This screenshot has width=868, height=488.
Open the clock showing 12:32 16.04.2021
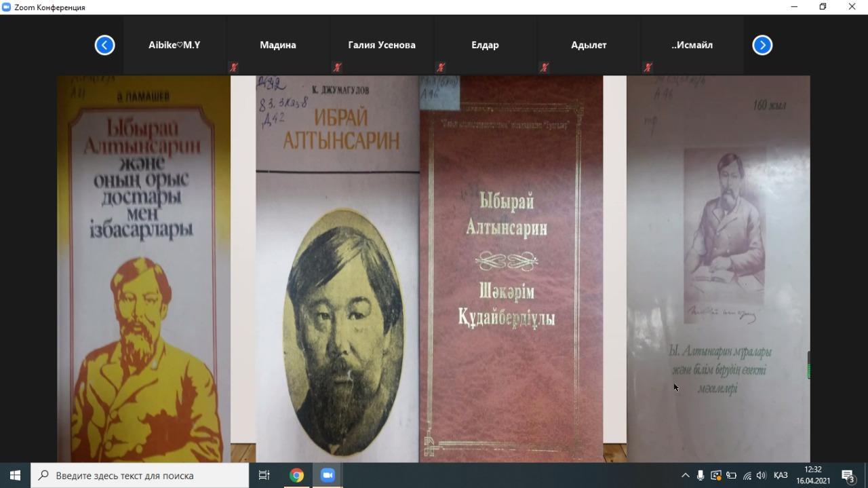812,475
